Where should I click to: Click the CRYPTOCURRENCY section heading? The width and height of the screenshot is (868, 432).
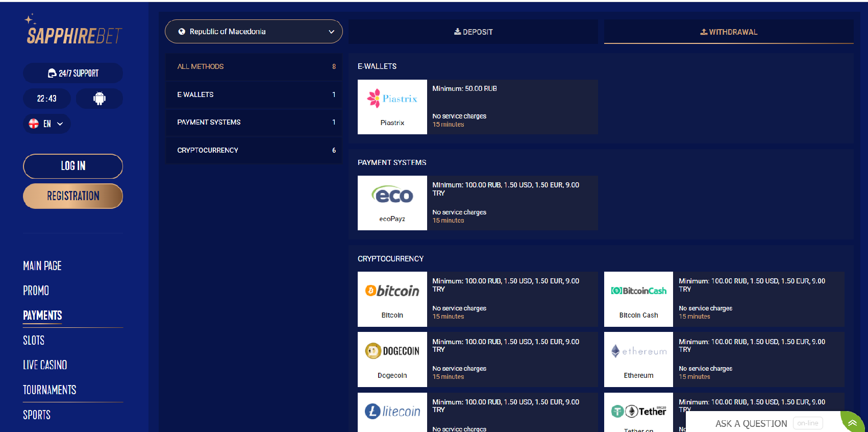click(390, 259)
